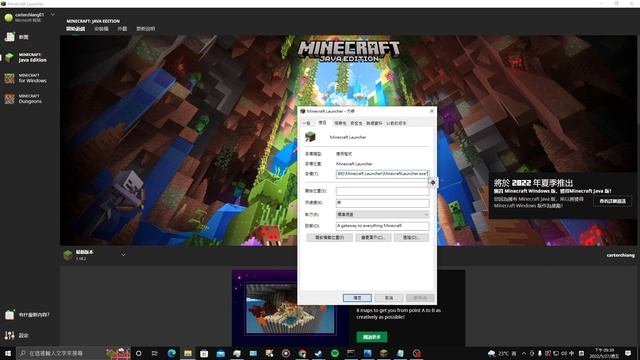Open the 一般 (General) tab in Properties
Viewport: 640px width, 360px height.
click(307, 123)
